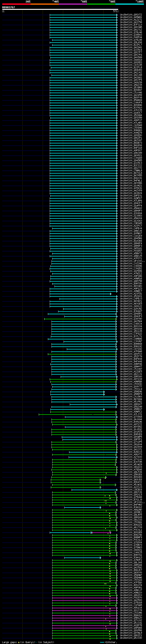The height and width of the screenshot is (644, 146).
Task: Select hit label UniRef100_Q5MEF9
Action: 131,394
